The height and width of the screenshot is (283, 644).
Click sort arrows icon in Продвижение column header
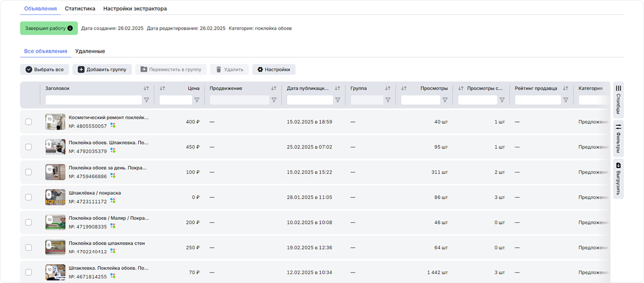274,88
